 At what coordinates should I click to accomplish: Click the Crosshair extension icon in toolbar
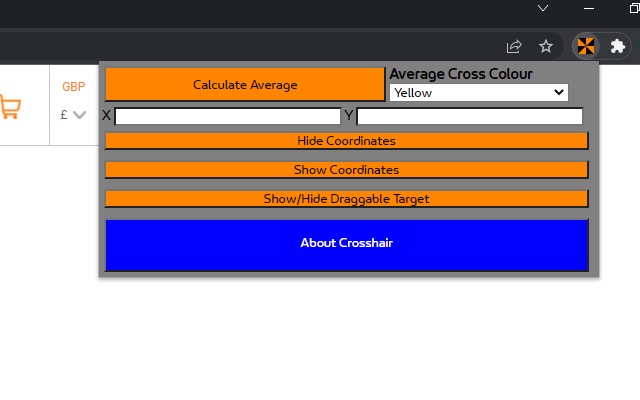pos(586,46)
